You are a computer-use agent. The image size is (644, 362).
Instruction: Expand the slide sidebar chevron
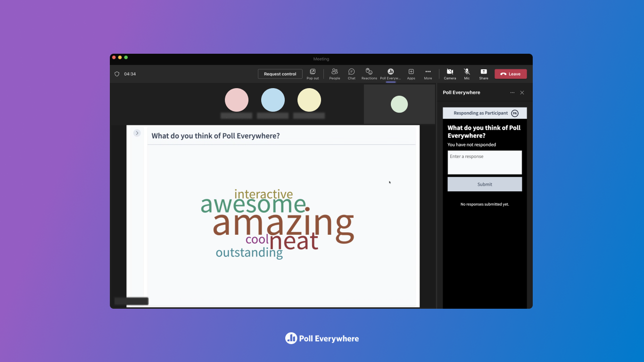[x=137, y=133]
